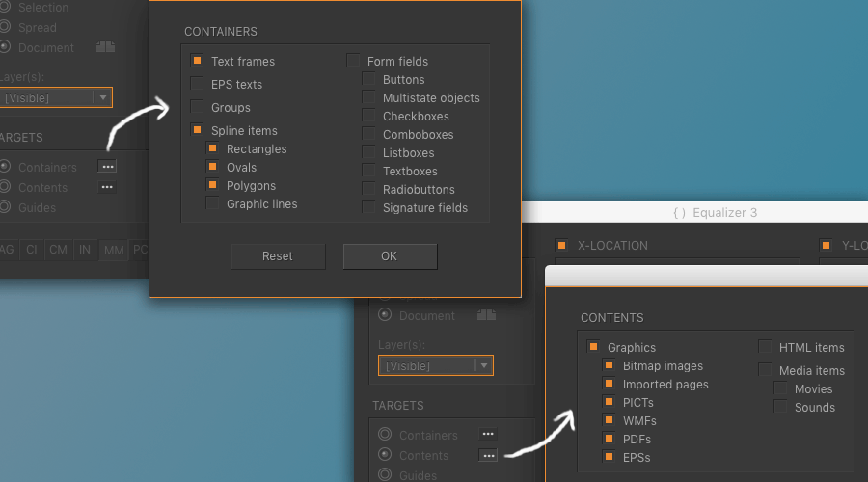Click pages icon beside Document in Equalizer 3 window
Screen dimensions: 868x482
tap(486, 315)
